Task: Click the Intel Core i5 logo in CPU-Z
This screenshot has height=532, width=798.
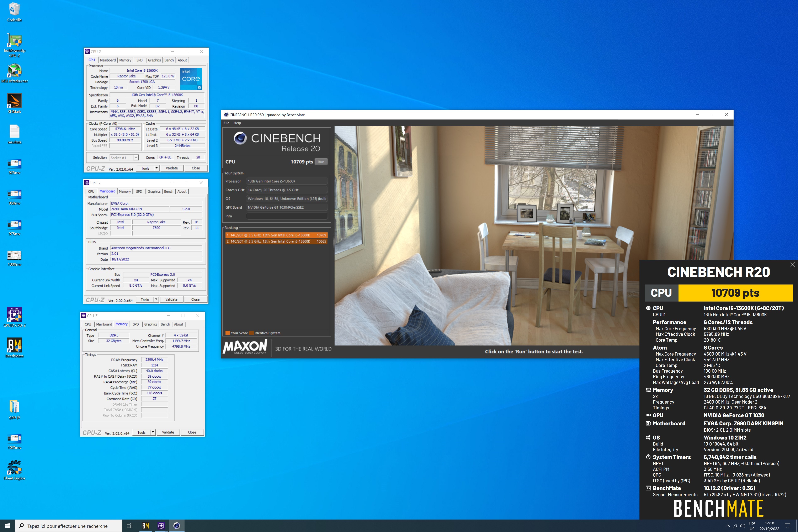Action: coord(191,79)
